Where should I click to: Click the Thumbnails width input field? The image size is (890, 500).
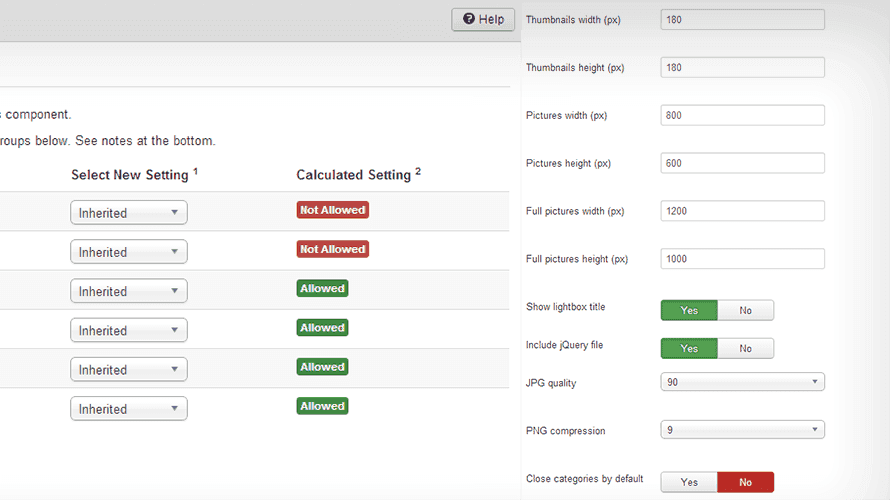[x=742, y=20]
